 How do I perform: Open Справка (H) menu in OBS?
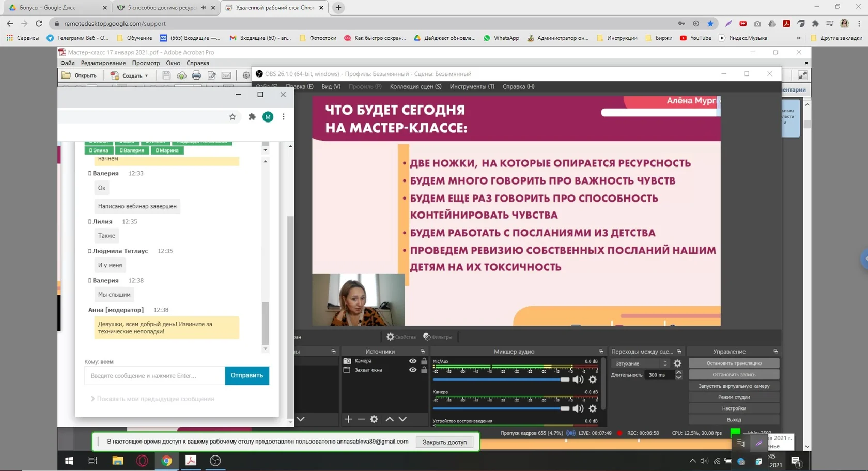pos(518,86)
